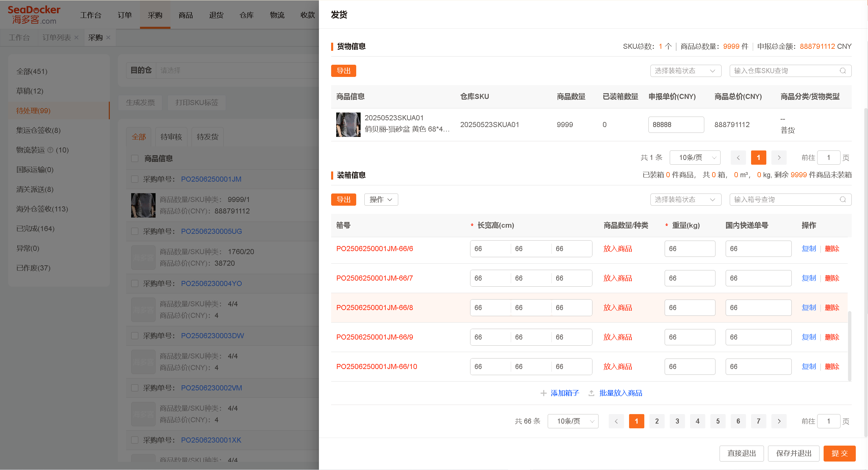Close the 订单列表 tab
The width and height of the screenshot is (868, 470).
coord(77,38)
